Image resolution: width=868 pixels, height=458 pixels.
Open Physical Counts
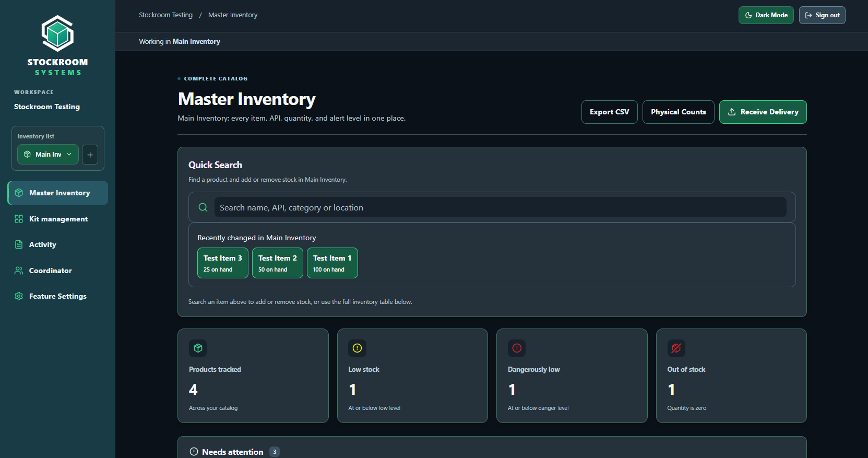(679, 112)
